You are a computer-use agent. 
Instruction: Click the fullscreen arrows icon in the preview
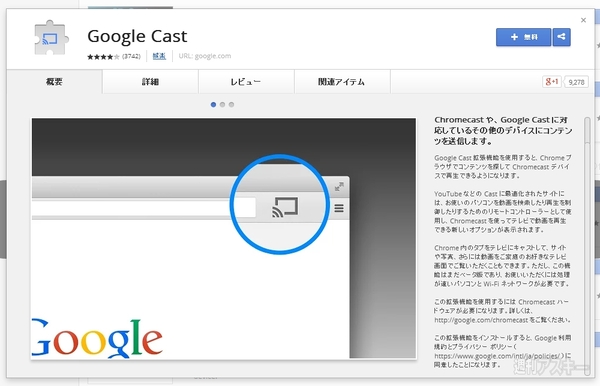(339, 187)
